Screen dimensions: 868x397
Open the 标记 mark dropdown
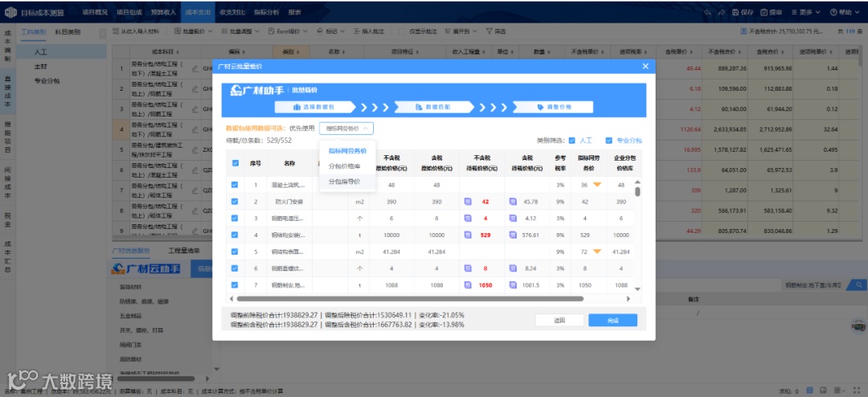click(330, 31)
